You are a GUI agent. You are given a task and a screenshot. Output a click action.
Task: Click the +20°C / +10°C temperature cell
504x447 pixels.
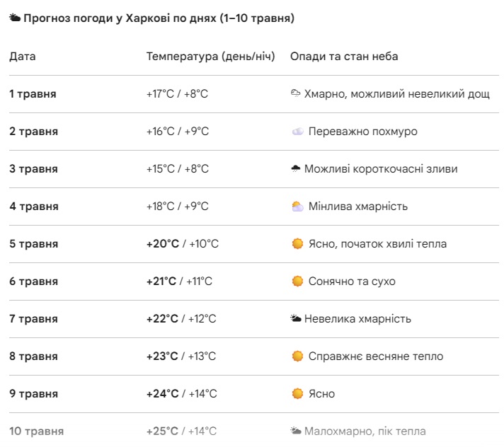click(183, 244)
